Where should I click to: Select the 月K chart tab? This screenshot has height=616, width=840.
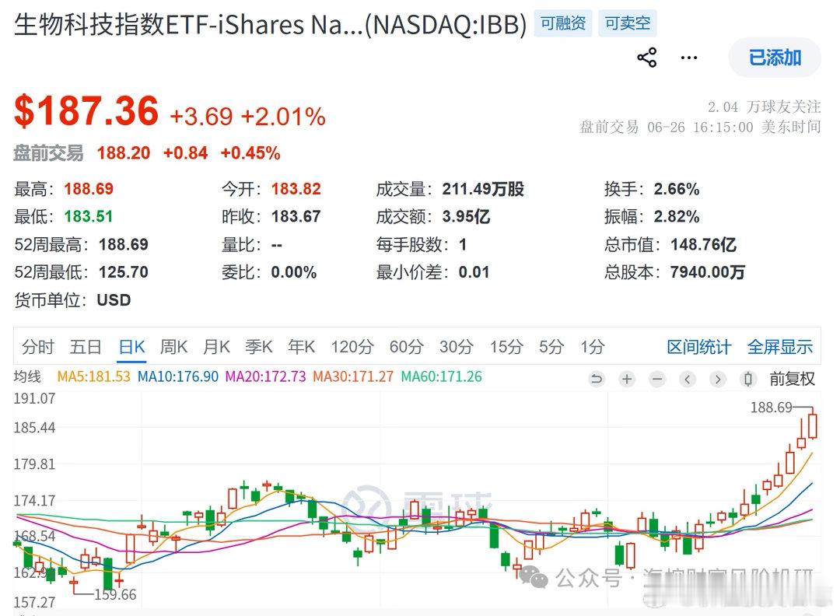216,347
